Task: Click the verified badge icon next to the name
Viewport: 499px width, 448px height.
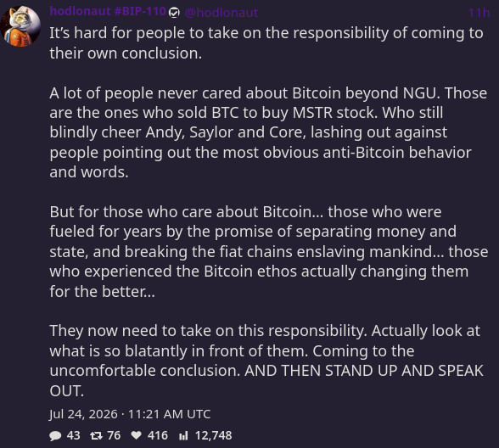Action: point(174,13)
